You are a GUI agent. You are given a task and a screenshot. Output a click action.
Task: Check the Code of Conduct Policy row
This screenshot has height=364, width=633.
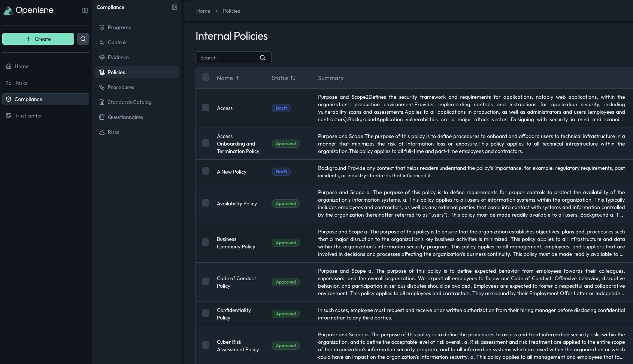(206, 282)
